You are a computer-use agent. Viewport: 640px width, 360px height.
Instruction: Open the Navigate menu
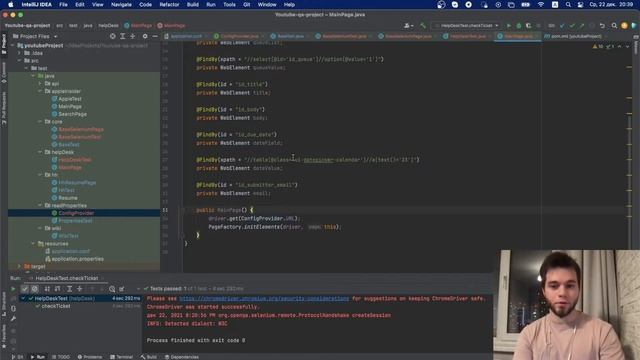click(x=121, y=4)
